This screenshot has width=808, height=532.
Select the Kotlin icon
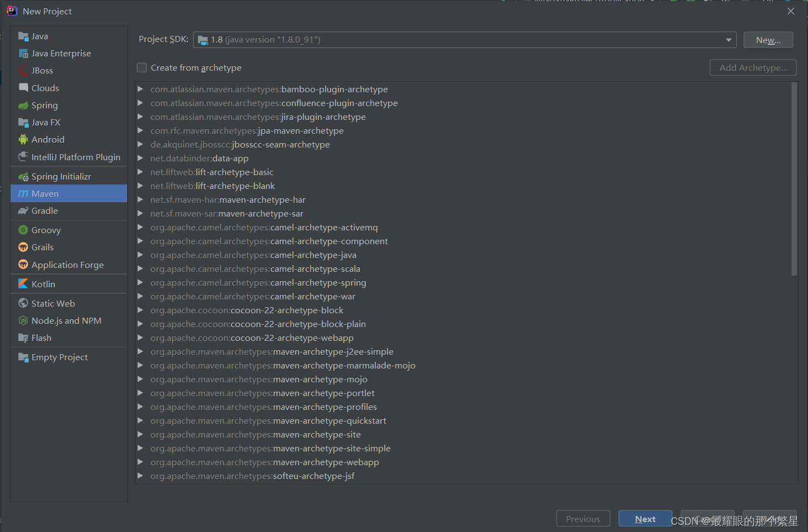tap(23, 284)
